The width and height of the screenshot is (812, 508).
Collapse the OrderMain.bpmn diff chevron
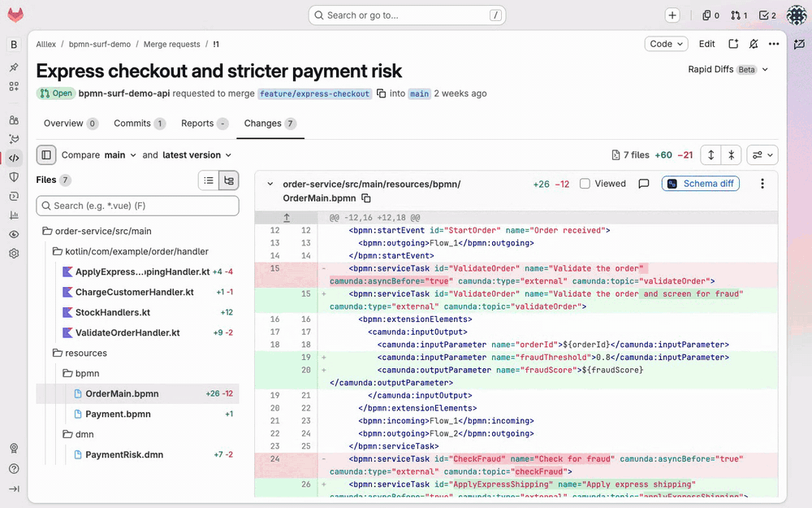[x=270, y=184]
